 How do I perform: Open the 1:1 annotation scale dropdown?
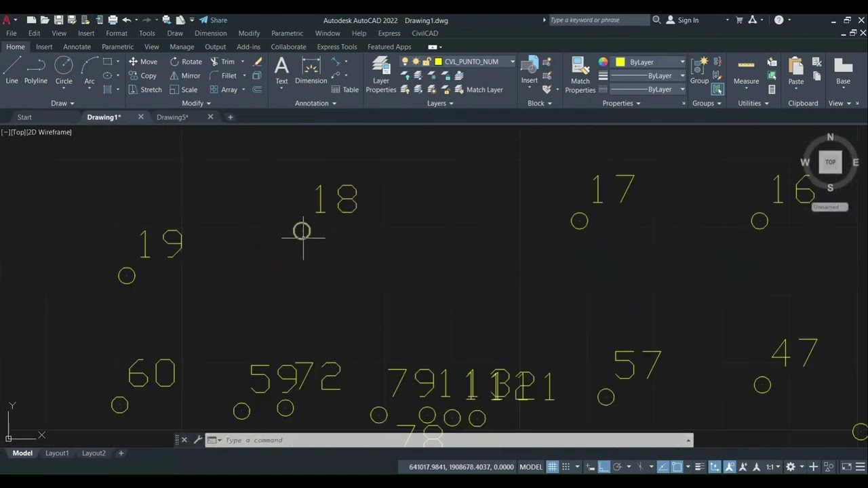pos(773,467)
